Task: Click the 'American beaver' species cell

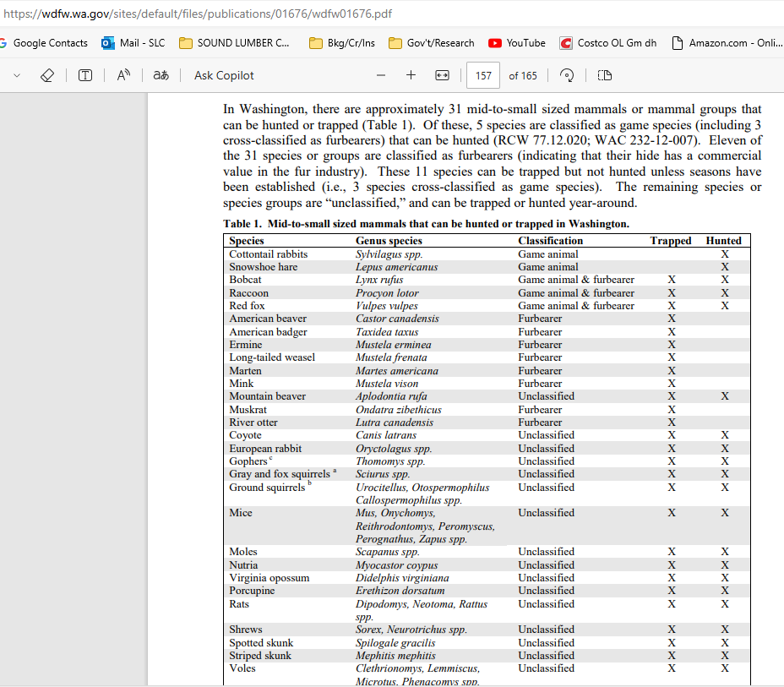Action: pyautogui.click(x=268, y=319)
